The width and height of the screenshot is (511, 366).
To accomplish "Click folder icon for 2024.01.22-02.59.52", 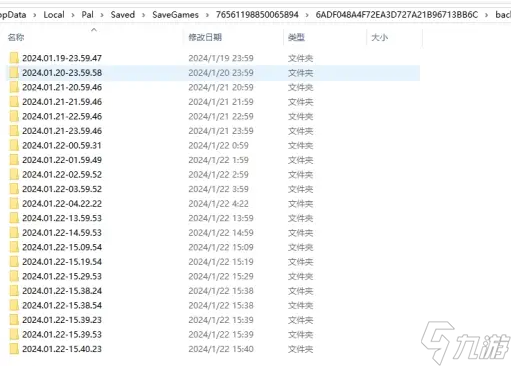I will click(x=14, y=174).
